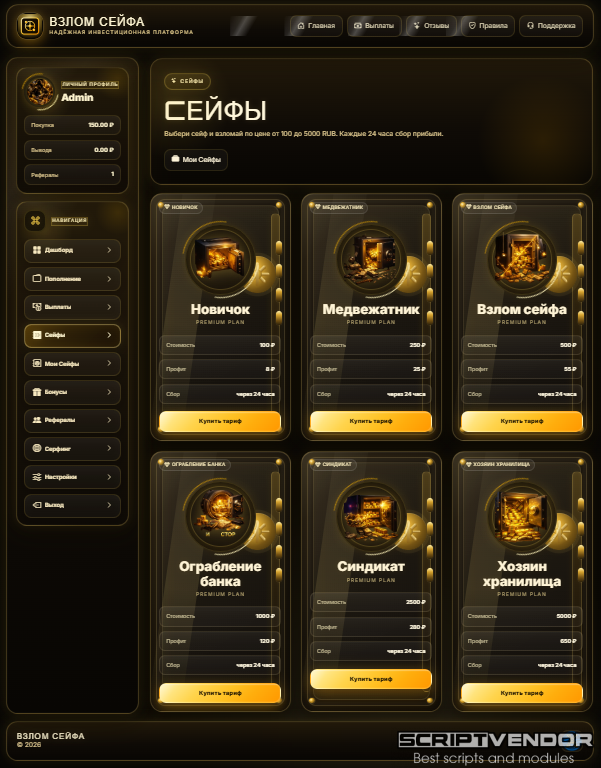
Task: Click the Выход logout icon
Action: 37,504
